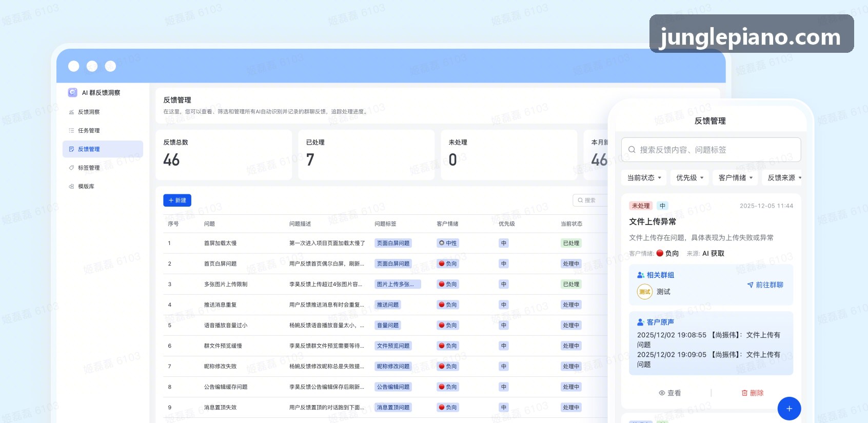The image size is (868, 423).
Task: Click the 未处理 statistic card showing 0
Action: tap(509, 155)
